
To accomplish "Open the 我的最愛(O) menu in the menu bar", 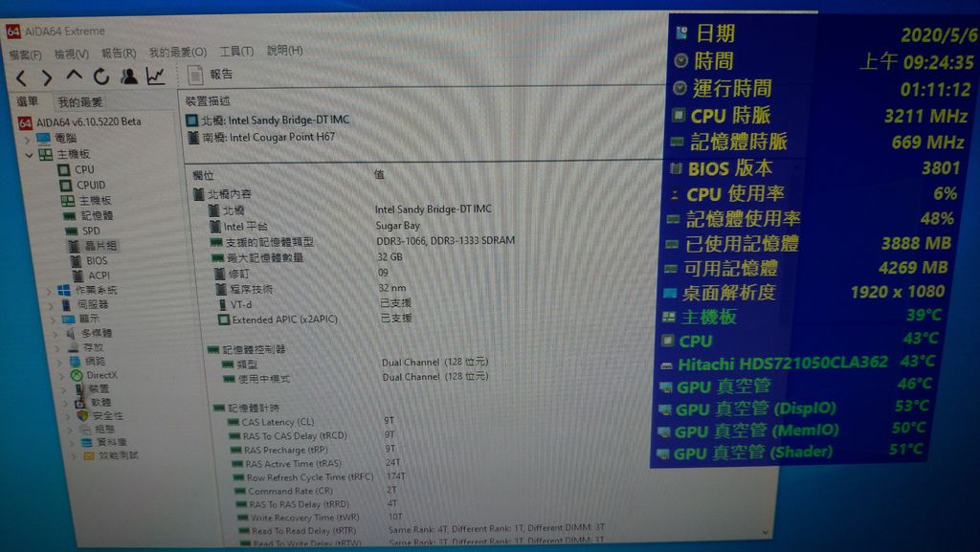I will [x=177, y=52].
